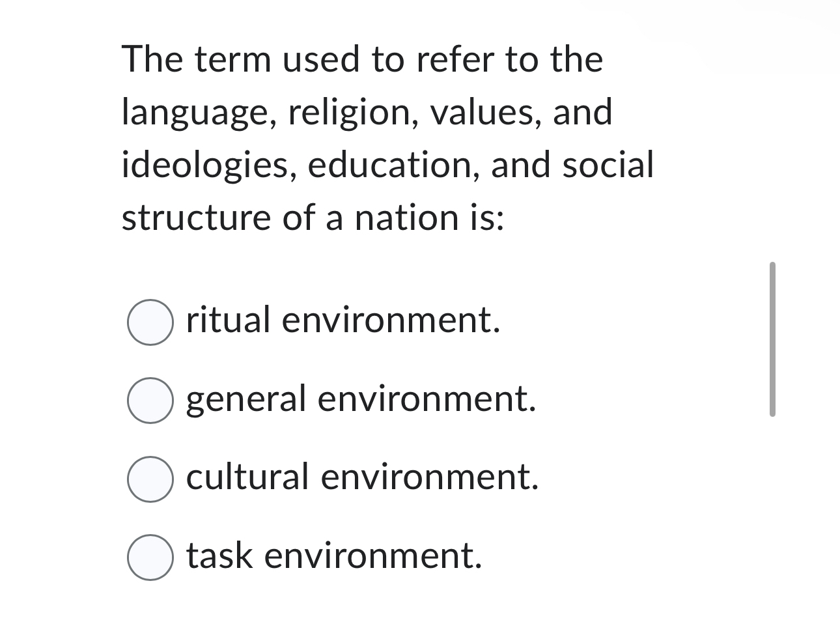Click the answer text 'ritual environment.'
Image resolution: width=840 pixels, height=622 pixels.
coord(344,320)
